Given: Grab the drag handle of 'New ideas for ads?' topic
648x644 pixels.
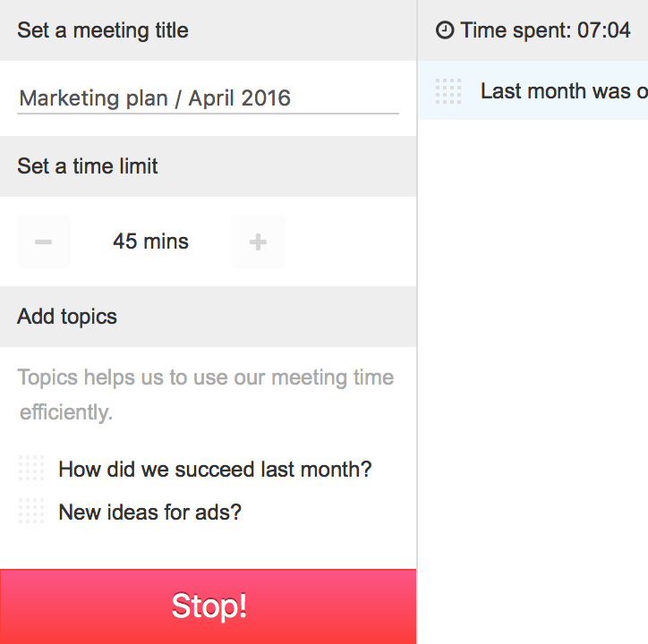Looking at the screenshot, I should point(31,511).
